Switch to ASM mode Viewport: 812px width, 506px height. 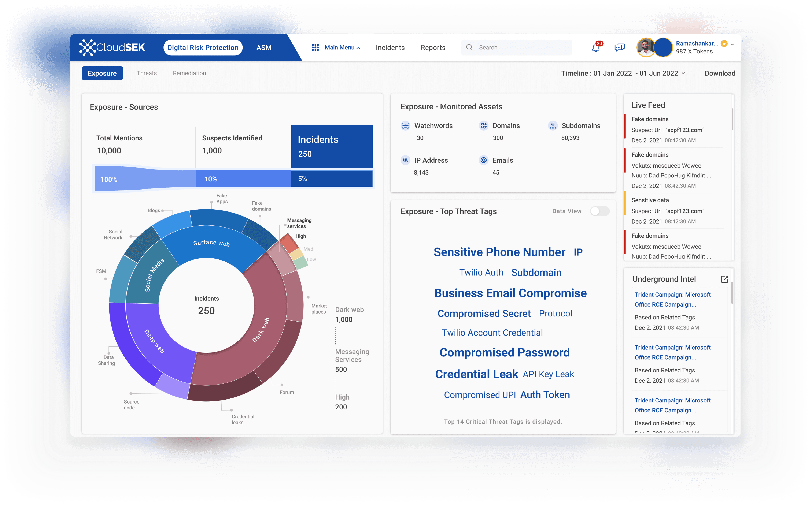pos(264,48)
